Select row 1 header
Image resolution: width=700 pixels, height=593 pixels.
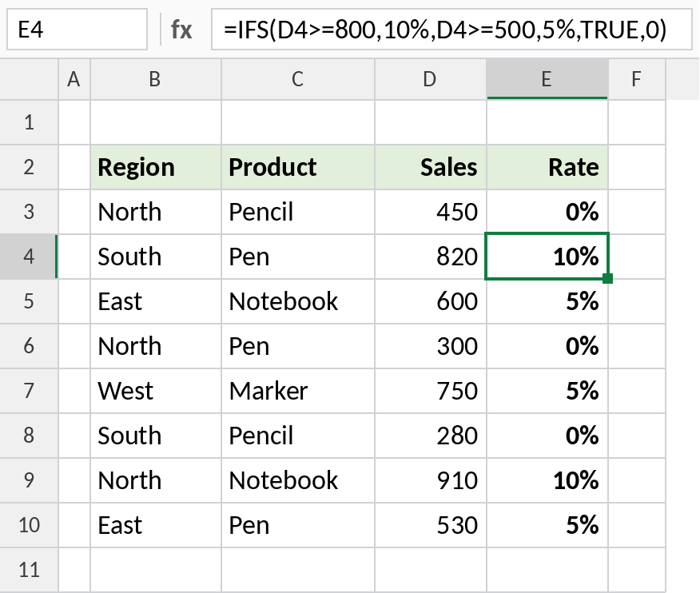29,122
